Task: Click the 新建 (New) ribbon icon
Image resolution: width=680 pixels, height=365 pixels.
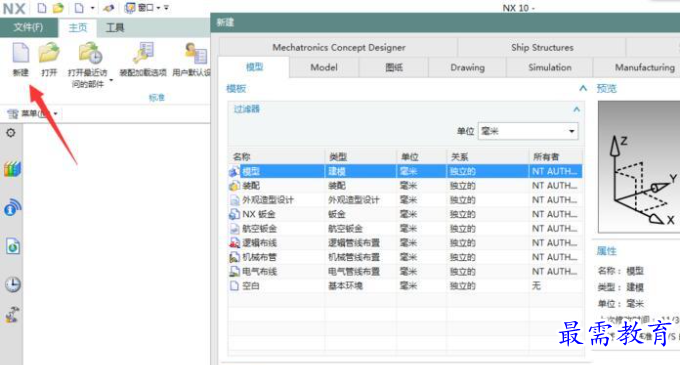Action: (20, 53)
